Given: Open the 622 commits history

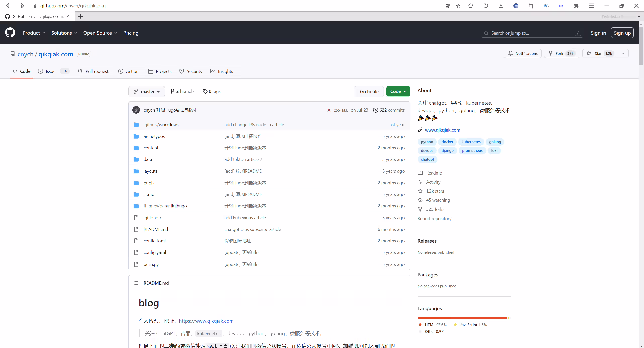Looking at the screenshot, I should click(x=389, y=110).
